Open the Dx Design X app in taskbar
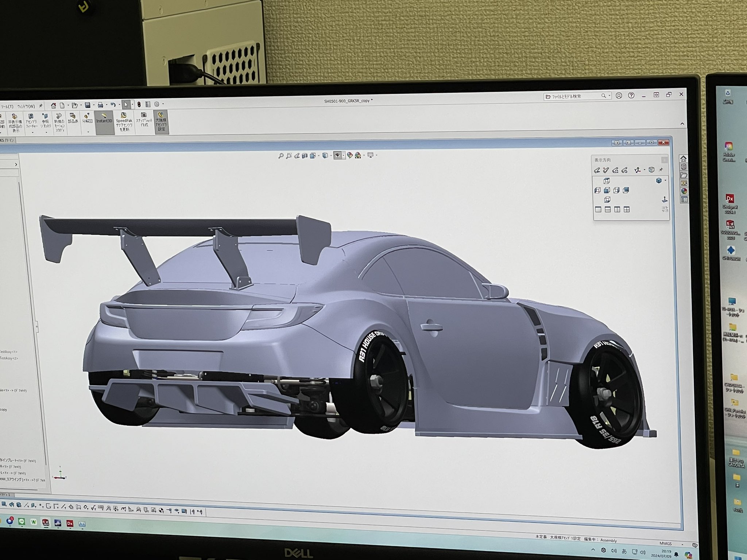This screenshot has width=747, height=560. 70,524
